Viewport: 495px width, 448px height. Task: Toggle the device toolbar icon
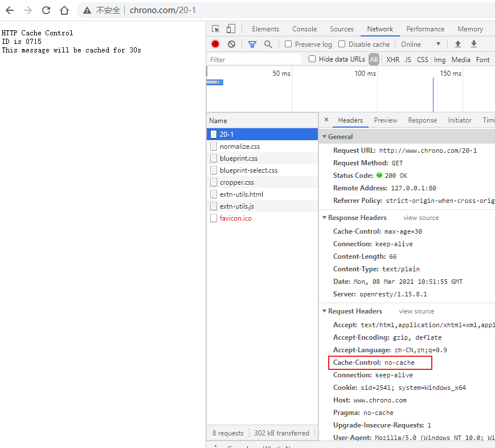pos(231,29)
